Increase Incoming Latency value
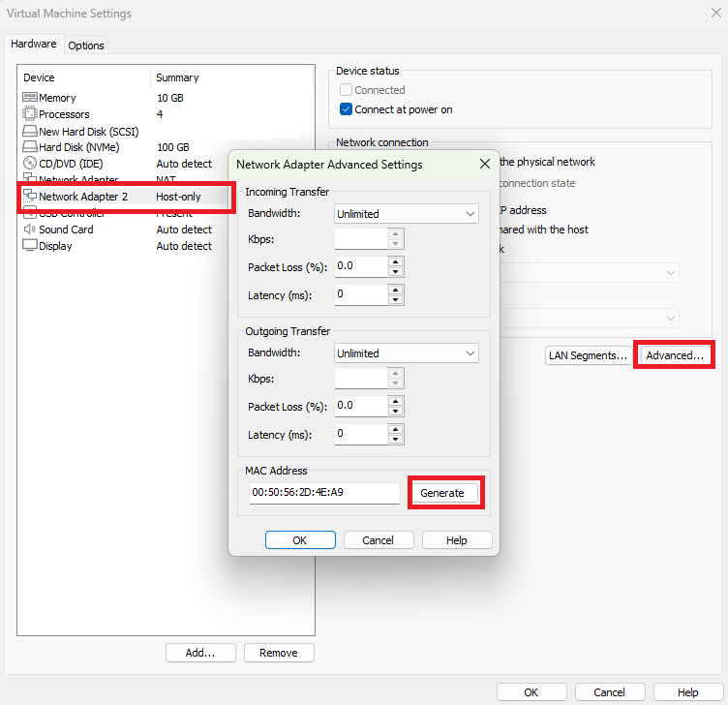 point(396,290)
